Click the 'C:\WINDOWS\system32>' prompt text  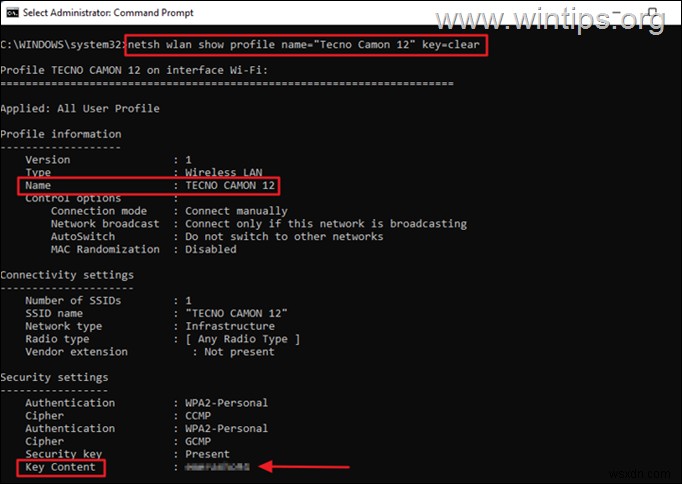(64, 44)
